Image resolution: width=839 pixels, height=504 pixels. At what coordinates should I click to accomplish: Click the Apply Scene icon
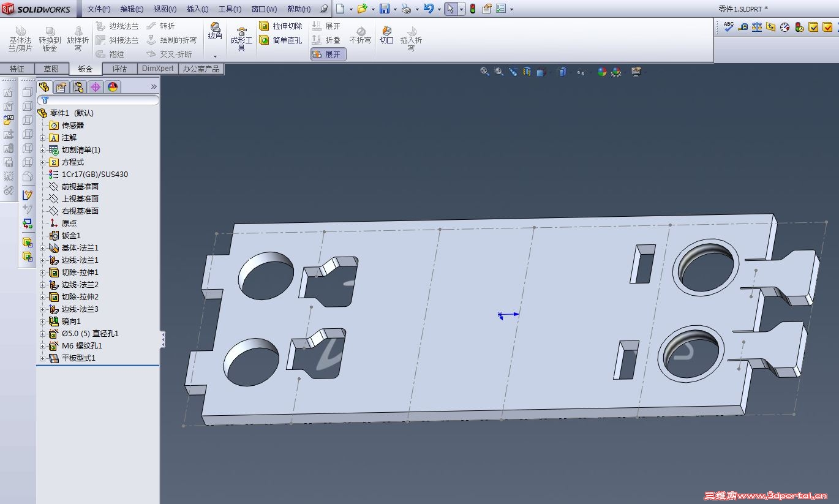point(616,72)
